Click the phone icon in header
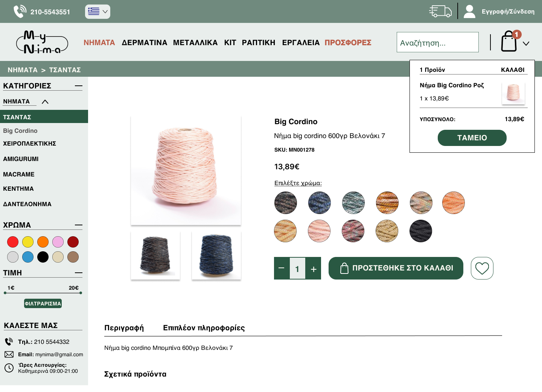 coord(20,11)
